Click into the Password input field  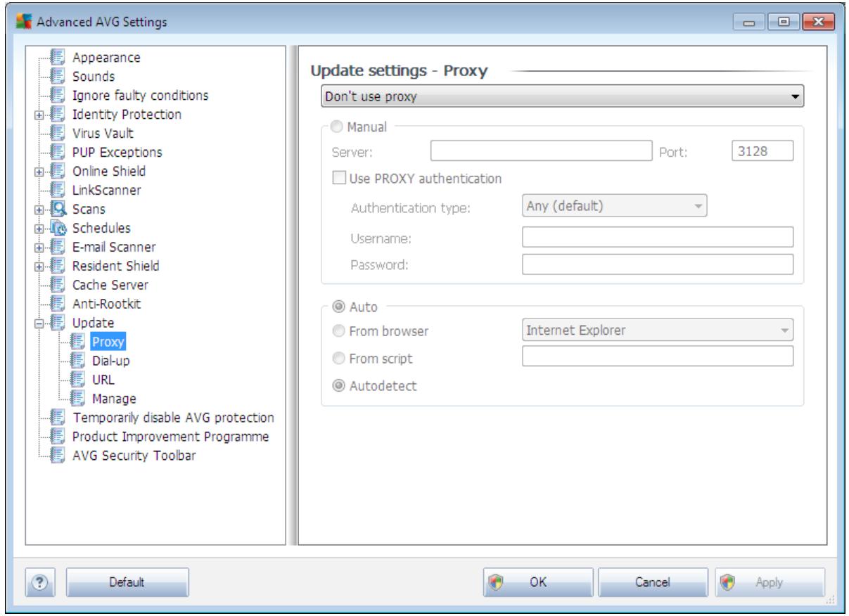point(658,264)
